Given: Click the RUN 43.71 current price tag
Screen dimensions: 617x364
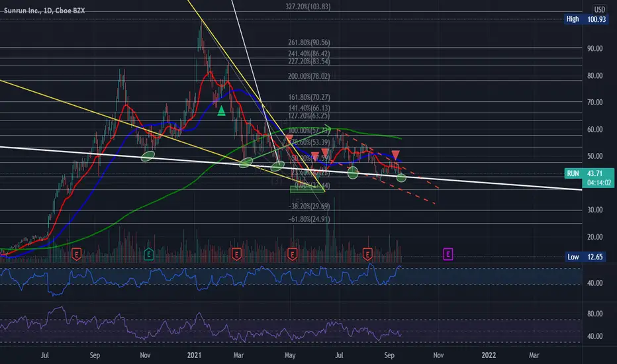Looking at the screenshot, I should tap(589, 173).
